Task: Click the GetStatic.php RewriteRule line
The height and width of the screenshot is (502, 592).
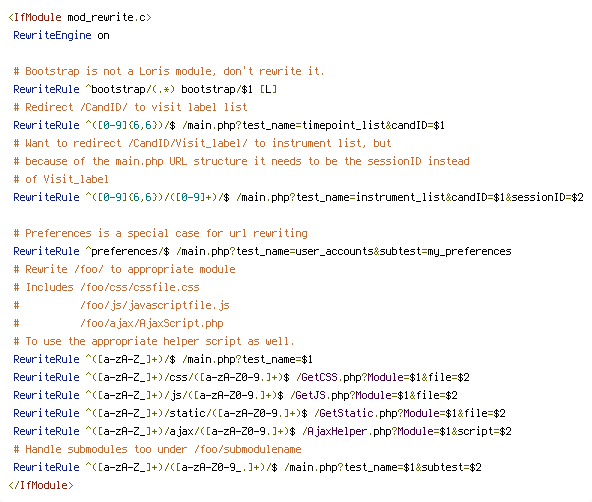Action: [x=259, y=413]
